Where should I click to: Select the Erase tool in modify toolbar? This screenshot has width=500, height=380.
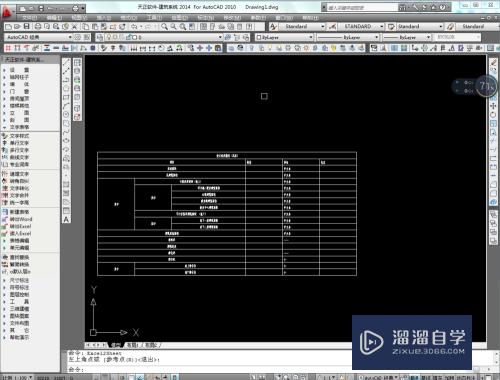[493, 62]
